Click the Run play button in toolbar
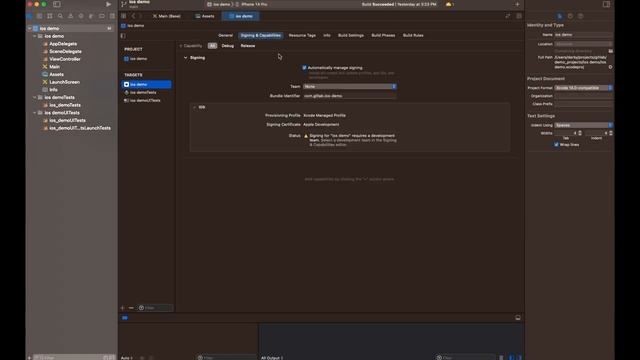The height and width of the screenshot is (360, 640). [108, 4]
